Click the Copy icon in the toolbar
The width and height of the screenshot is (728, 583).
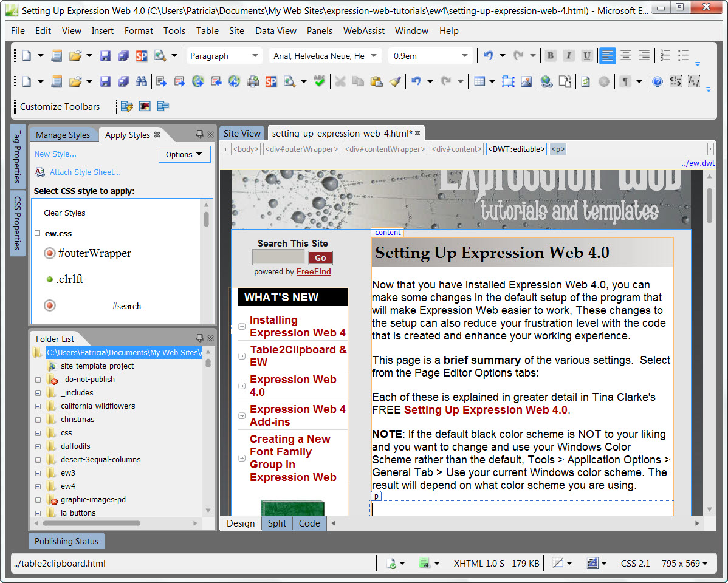coord(358,82)
